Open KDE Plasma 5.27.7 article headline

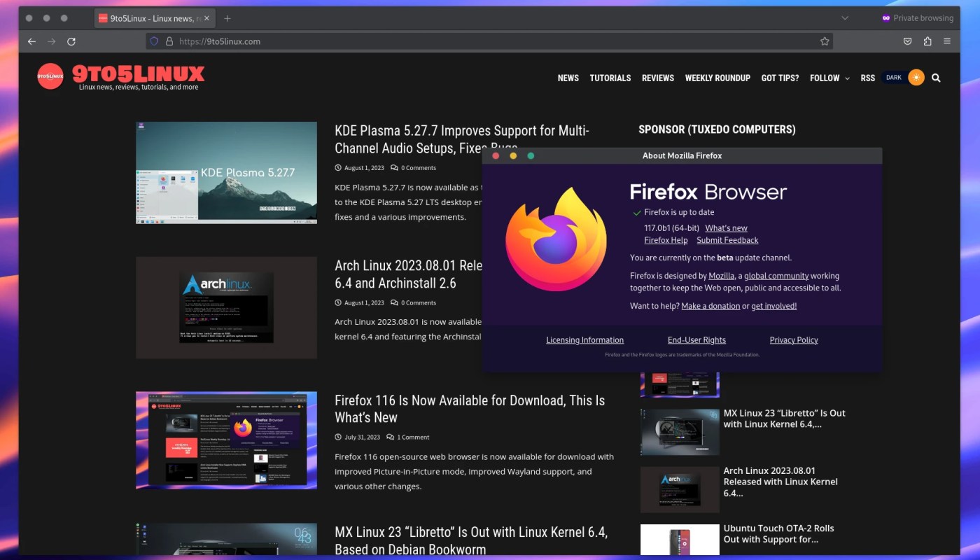tap(462, 139)
